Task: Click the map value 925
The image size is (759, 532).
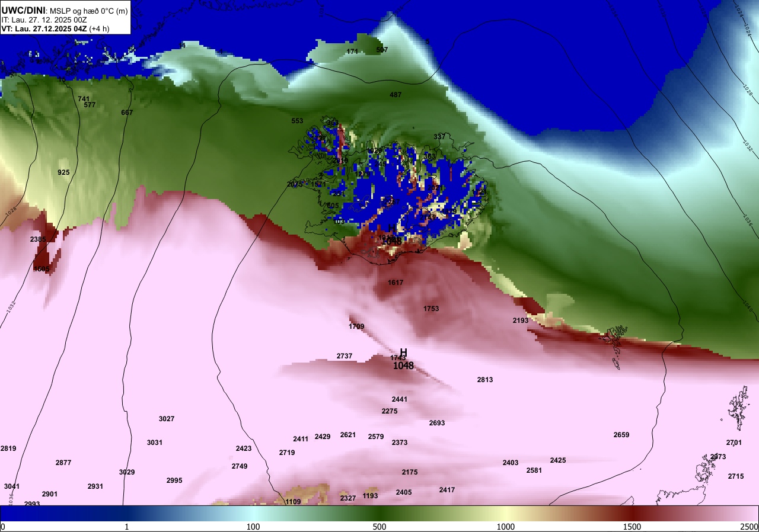Action: (x=63, y=172)
